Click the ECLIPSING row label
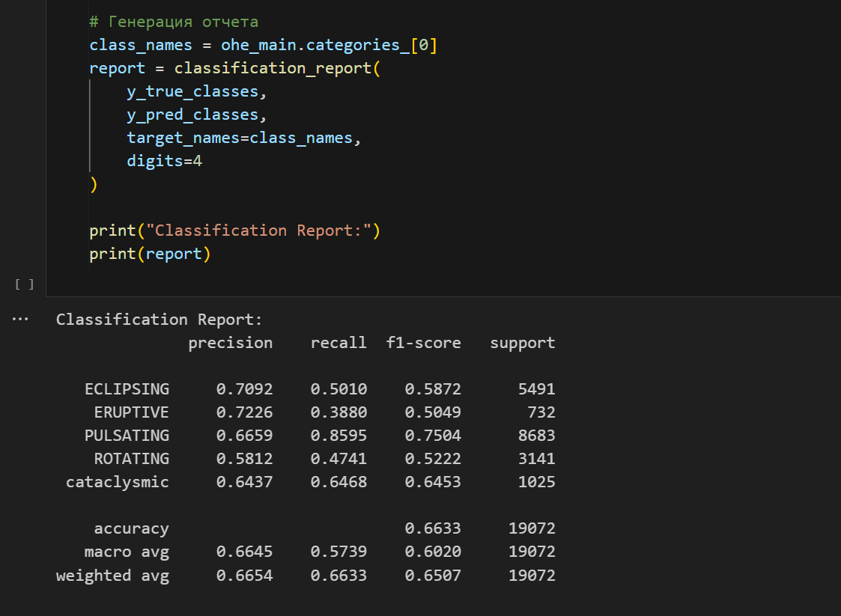The width and height of the screenshot is (841, 616). click(x=127, y=389)
